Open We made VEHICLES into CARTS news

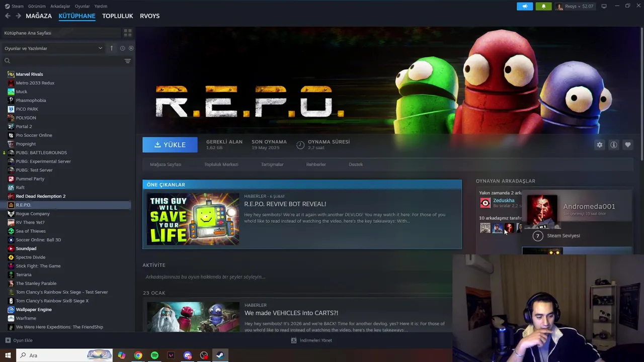(291, 313)
